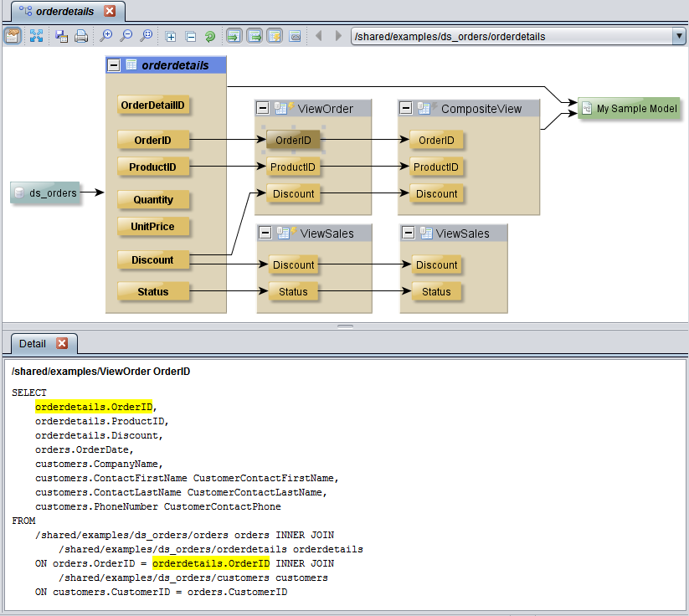Screen dimensions: 689x616
Task: Collapse the CompositeView node
Action: pos(406,108)
